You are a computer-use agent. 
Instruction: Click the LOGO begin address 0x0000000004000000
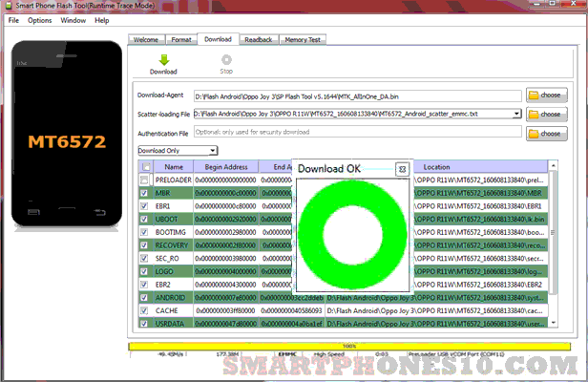(225, 271)
